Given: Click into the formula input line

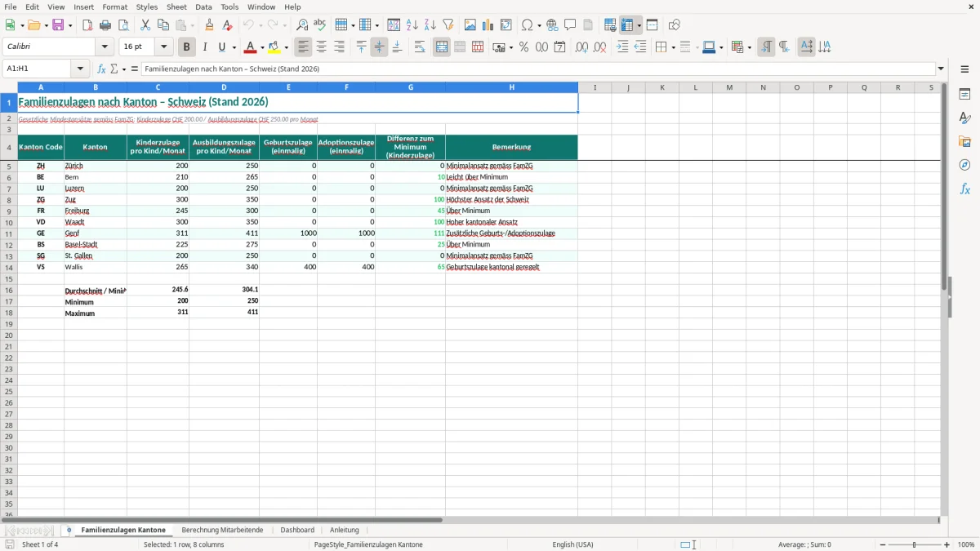Looking at the screenshot, I should [x=539, y=69].
